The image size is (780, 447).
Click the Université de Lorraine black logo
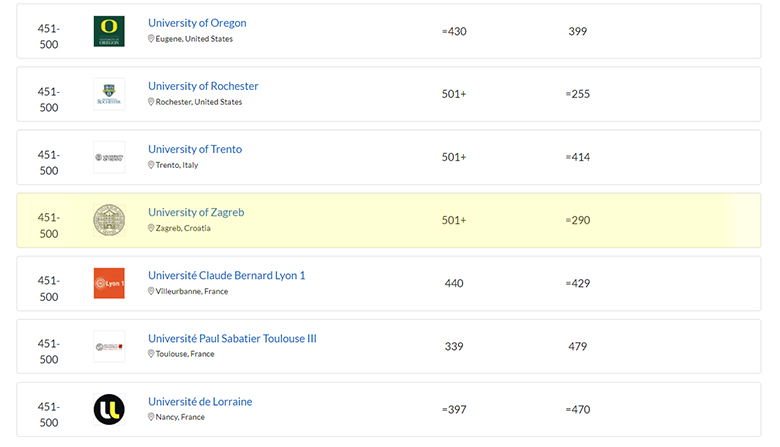pyautogui.click(x=109, y=409)
